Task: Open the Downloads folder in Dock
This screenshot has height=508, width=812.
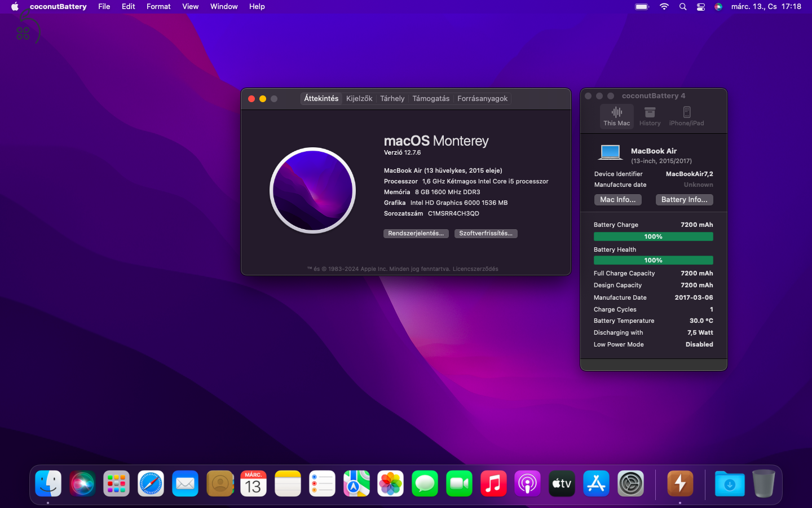Action: (730, 484)
